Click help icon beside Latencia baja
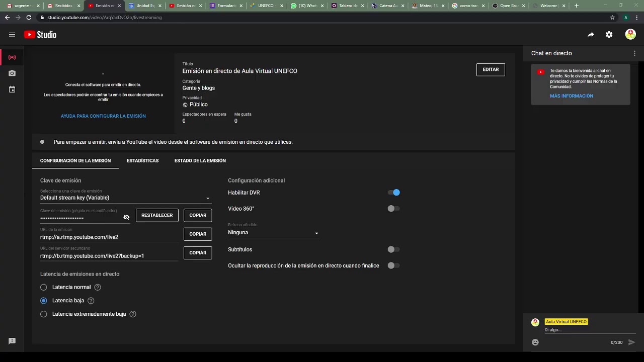Image resolution: width=644 pixels, height=362 pixels. [x=91, y=301]
